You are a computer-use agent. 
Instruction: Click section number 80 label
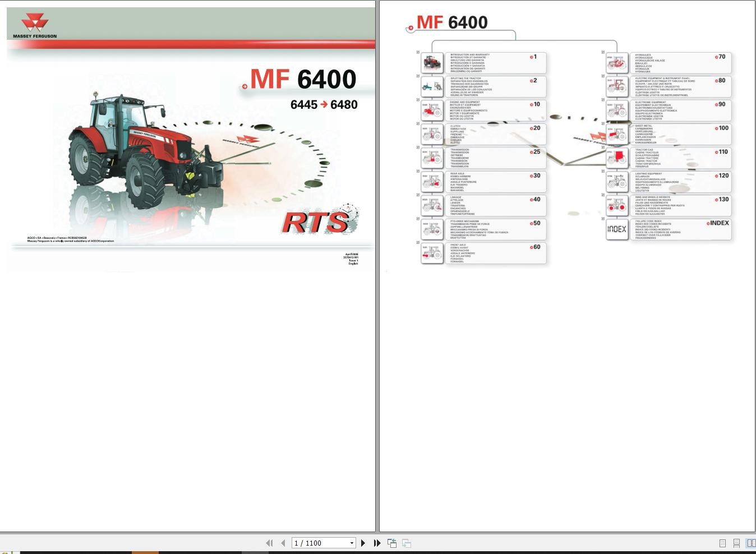(720, 80)
